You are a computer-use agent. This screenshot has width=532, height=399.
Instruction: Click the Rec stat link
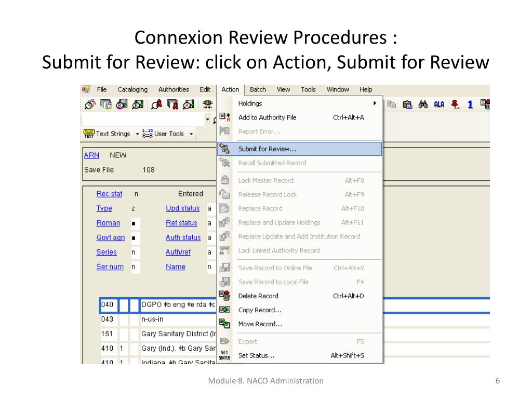(109, 194)
